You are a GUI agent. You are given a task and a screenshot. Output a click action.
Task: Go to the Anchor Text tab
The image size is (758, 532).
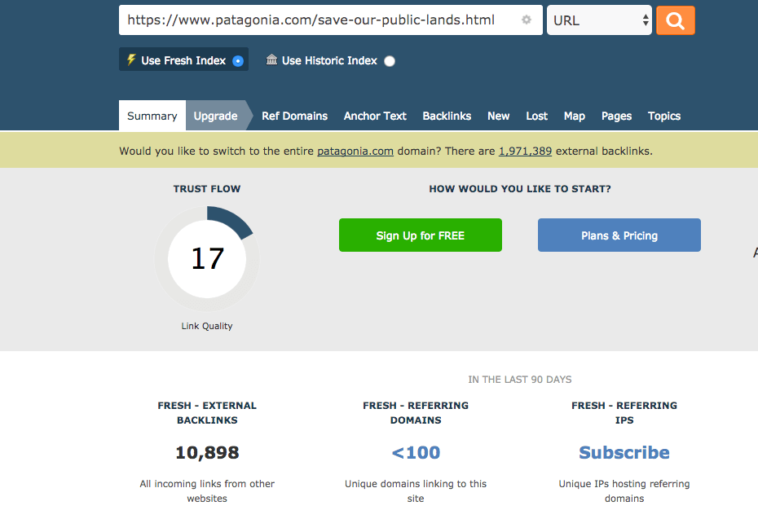(375, 116)
